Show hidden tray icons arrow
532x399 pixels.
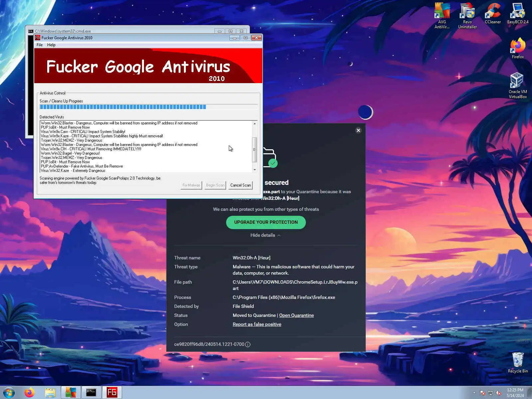click(474, 393)
